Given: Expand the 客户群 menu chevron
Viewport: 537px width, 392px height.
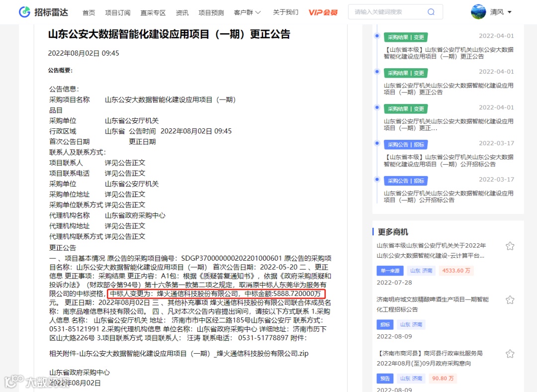Looking at the screenshot, I should [258, 12].
